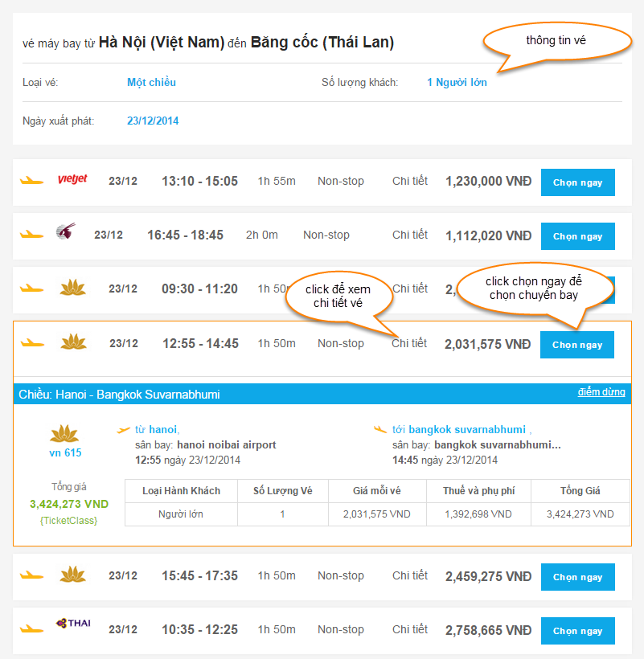
Task: Click the 1 Người lớn passenger link
Action: (457, 82)
